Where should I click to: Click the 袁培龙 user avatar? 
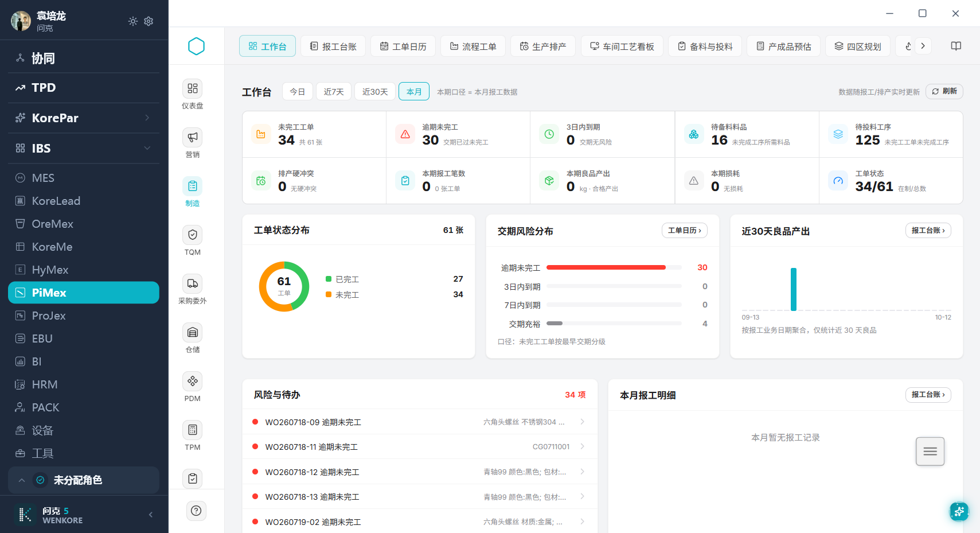click(x=21, y=21)
